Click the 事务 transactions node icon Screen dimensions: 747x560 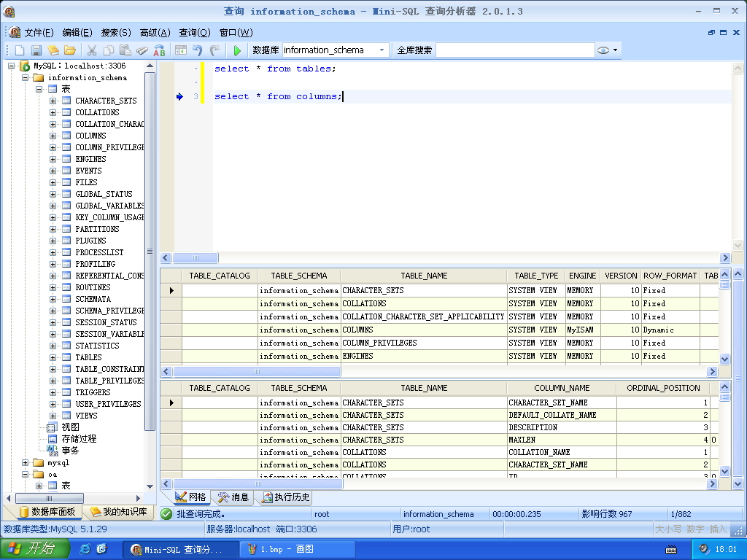coord(52,450)
